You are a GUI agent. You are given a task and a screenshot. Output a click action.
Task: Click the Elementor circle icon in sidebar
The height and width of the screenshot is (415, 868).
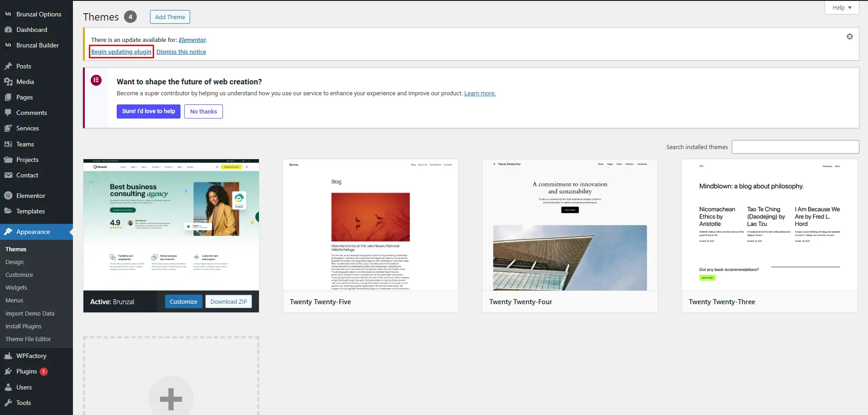[8, 196]
